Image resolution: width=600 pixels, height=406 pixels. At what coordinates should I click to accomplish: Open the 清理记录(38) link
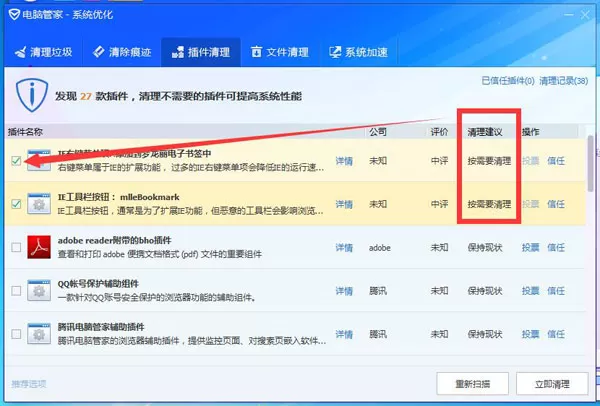tap(564, 81)
